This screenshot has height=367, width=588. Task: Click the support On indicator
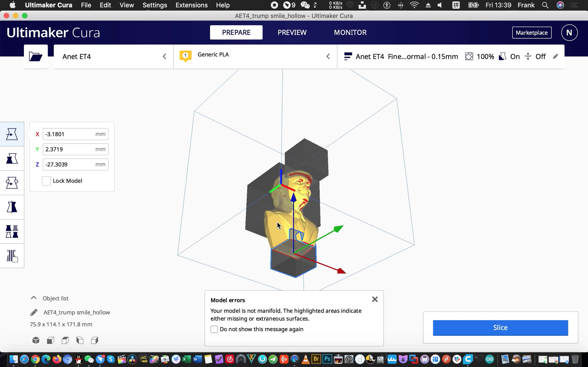509,56
